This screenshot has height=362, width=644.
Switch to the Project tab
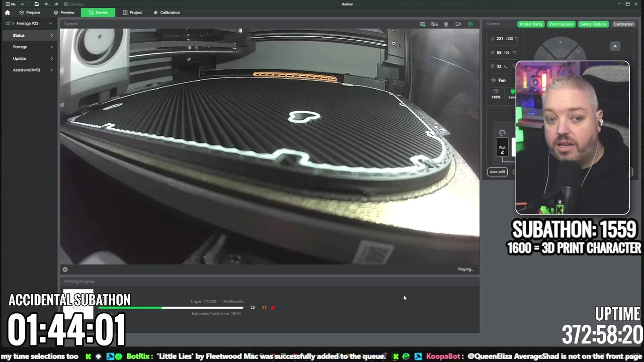click(132, 13)
